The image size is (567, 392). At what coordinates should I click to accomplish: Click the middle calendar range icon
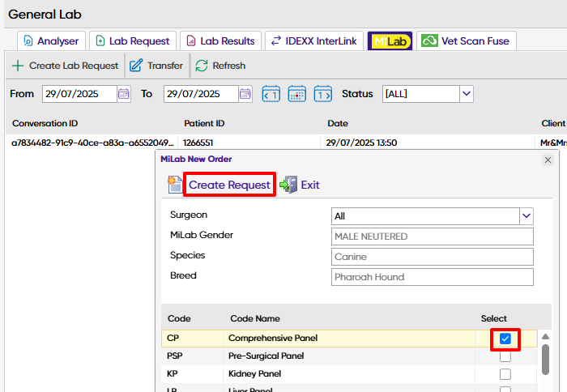click(297, 94)
